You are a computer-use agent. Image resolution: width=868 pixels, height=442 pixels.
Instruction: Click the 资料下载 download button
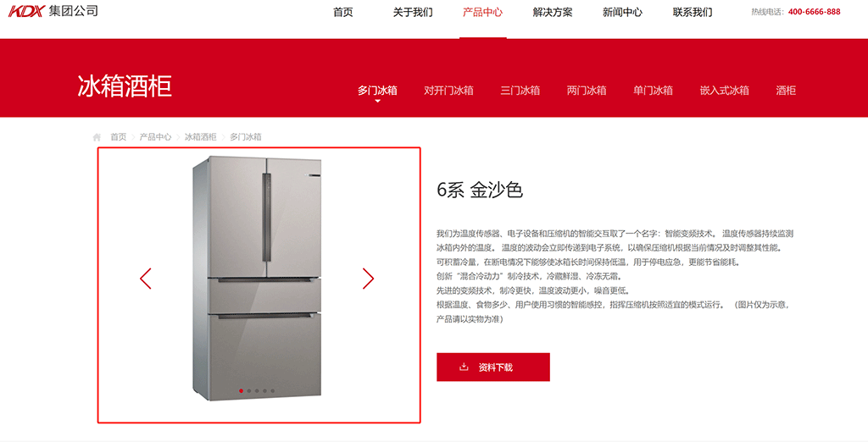493,367
